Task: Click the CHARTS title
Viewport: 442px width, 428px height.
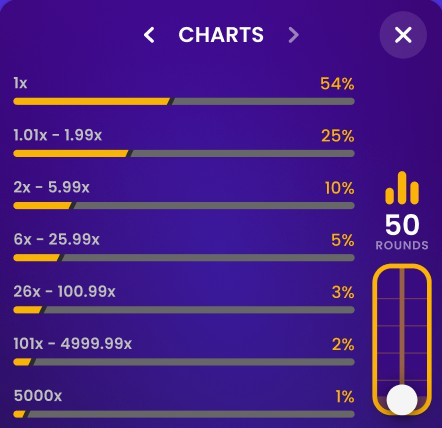Action: pos(221,35)
